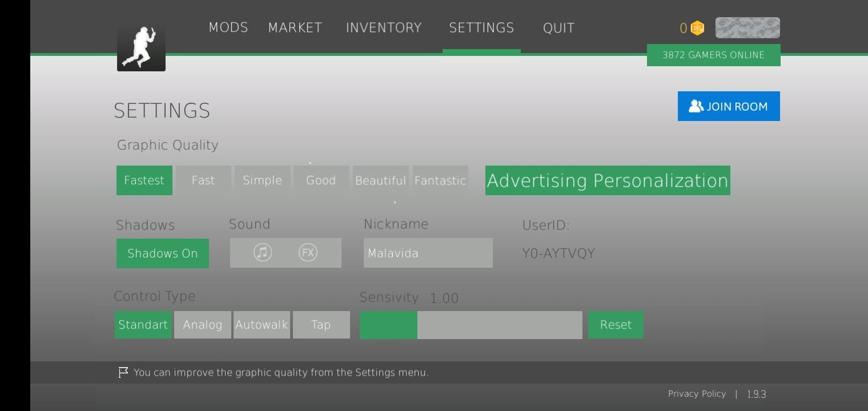Screen dimensions: 868x411
Task: Click the version number 1.9.3
Action: (x=757, y=394)
